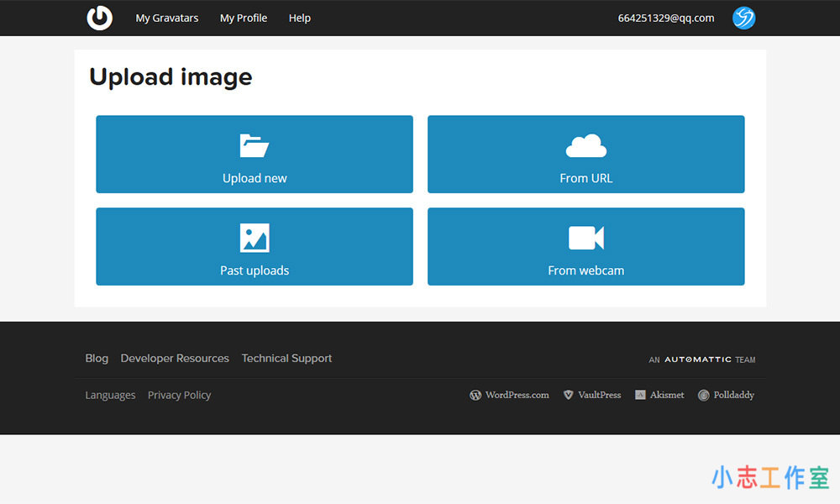This screenshot has height=504, width=840.
Task: Visit the Blog footer link
Action: [x=97, y=358]
